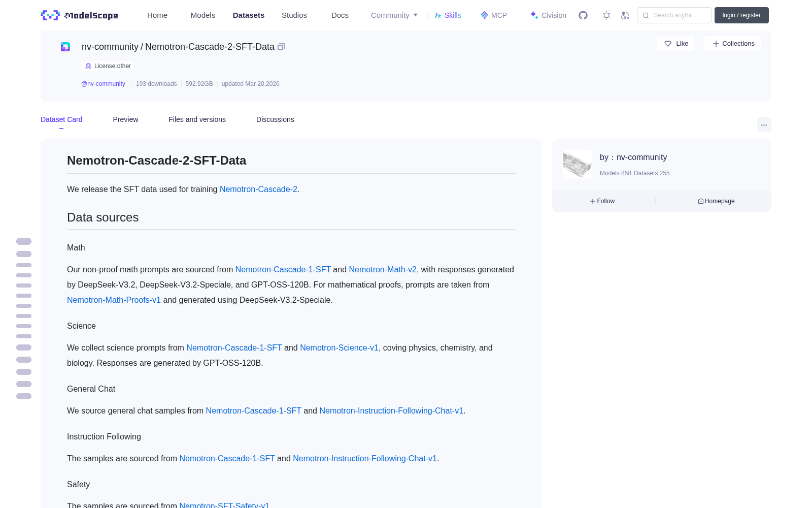This screenshot has height=508, width=812.
Task: Click the 'General Chat' subheading
Action: pos(91,389)
